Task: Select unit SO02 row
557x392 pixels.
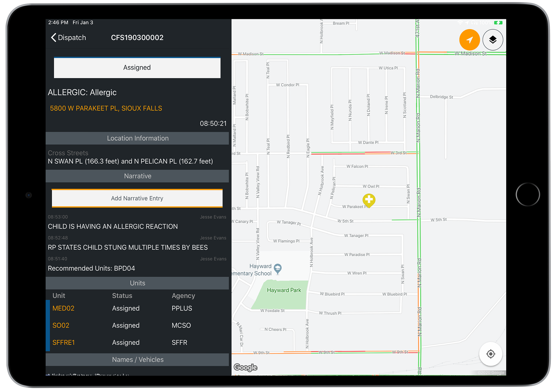Action: tap(61, 326)
